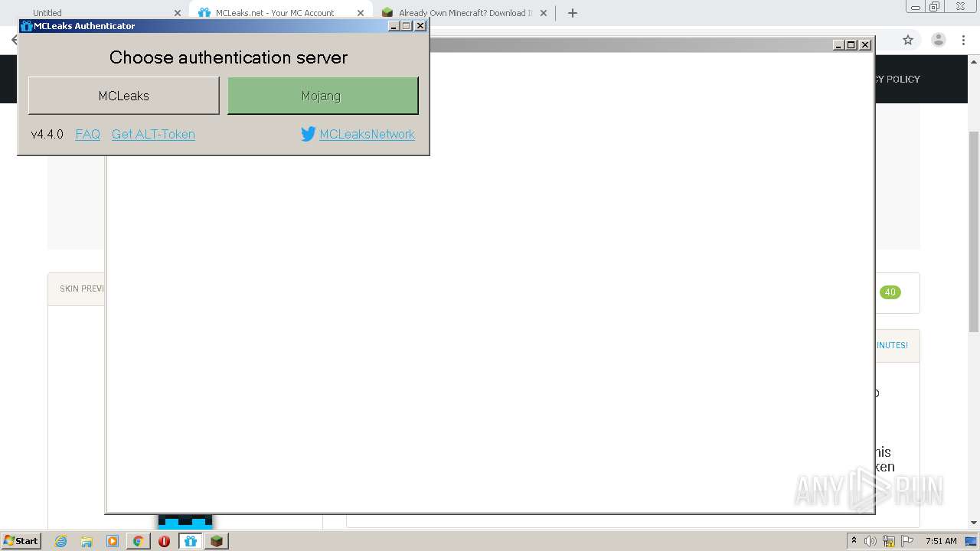Viewport: 980px width, 551px height.
Task: Maximize the MCLeaks Authenticator window
Action: click(x=407, y=26)
